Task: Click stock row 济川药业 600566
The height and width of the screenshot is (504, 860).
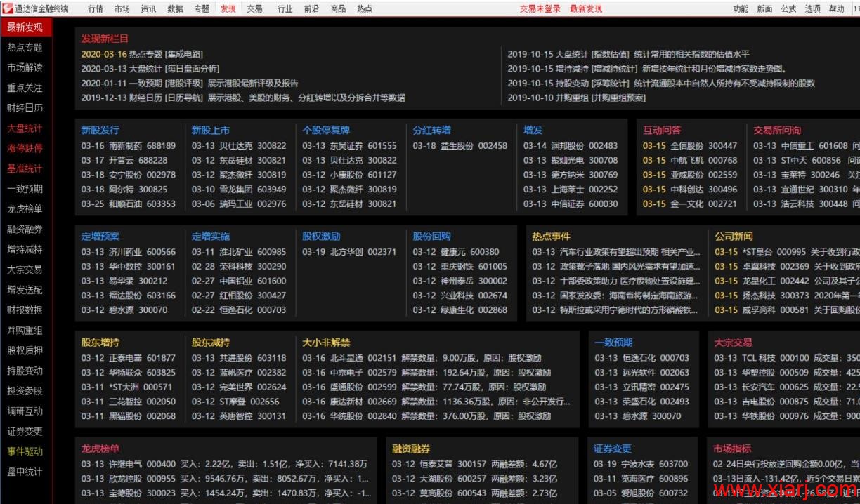Action: pos(129,252)
